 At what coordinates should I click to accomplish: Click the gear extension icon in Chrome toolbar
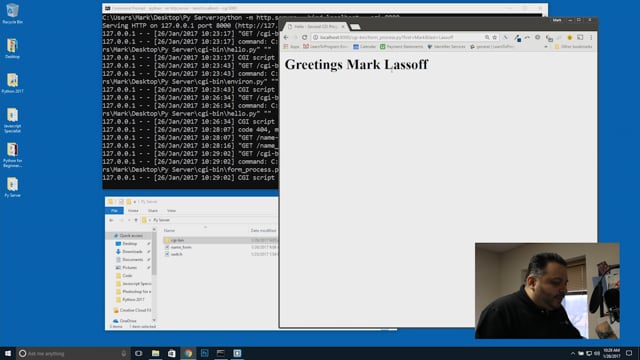538,37
